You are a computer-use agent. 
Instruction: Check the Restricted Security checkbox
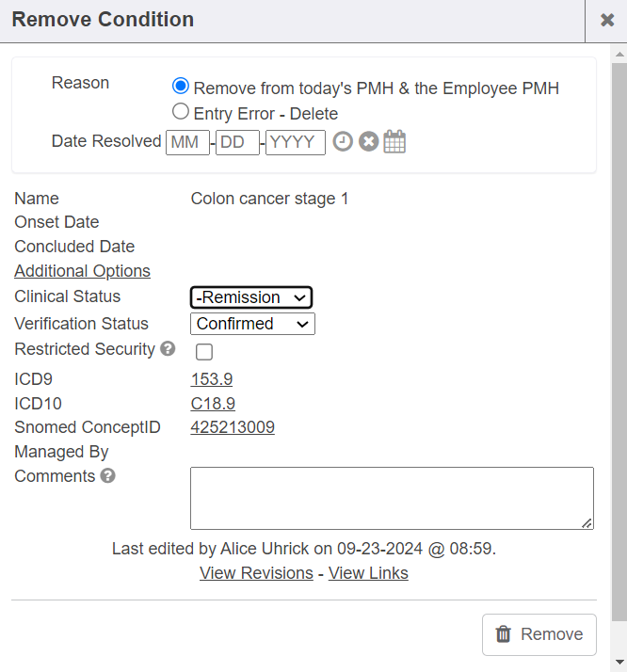(204, 352)
